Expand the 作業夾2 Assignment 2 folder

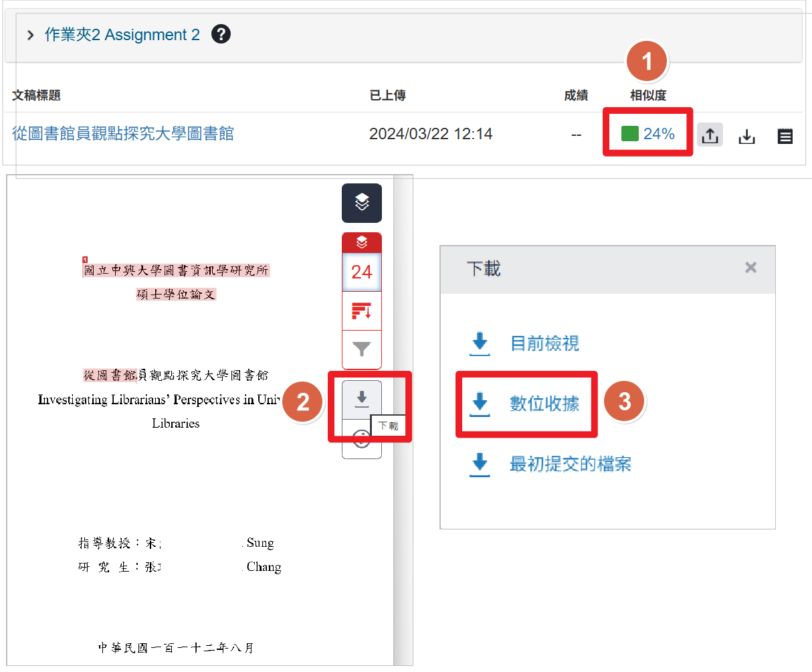29,33
